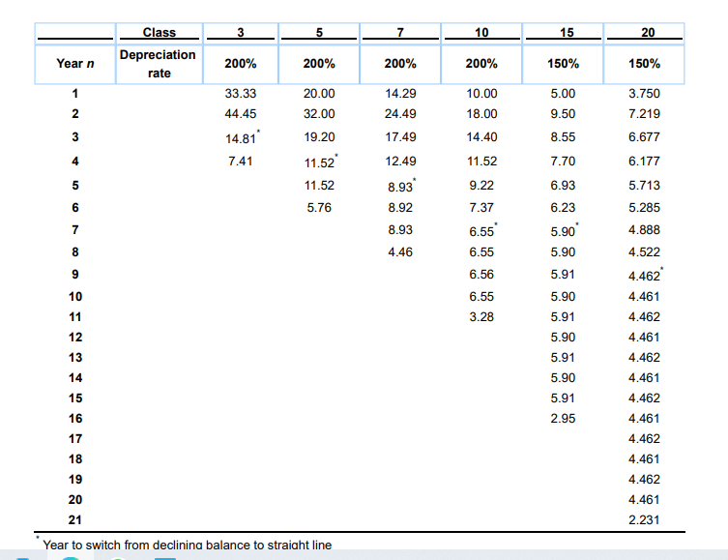Click the 7.70 cell
This screenshot has height=560, width=728.
point(563,162)
